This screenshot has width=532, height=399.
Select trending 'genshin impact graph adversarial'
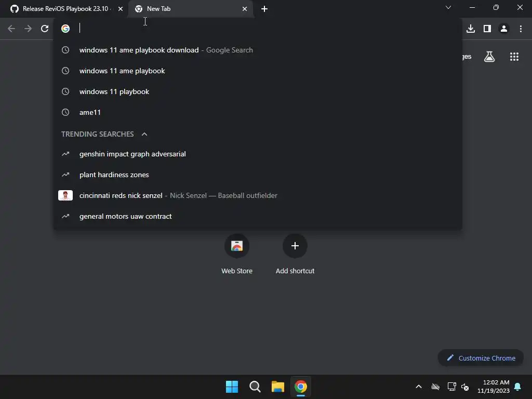click(258, 154)
